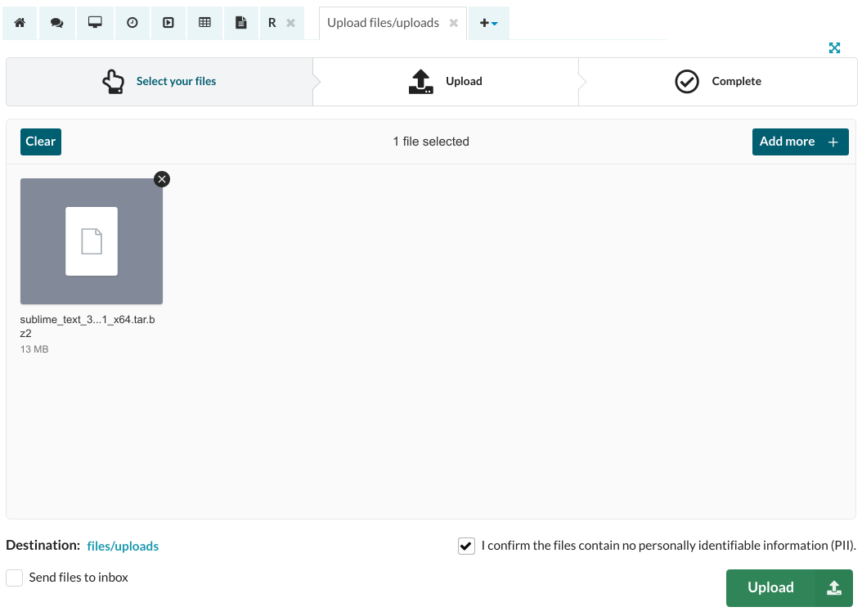Open the play button tab

click(168, 23)
